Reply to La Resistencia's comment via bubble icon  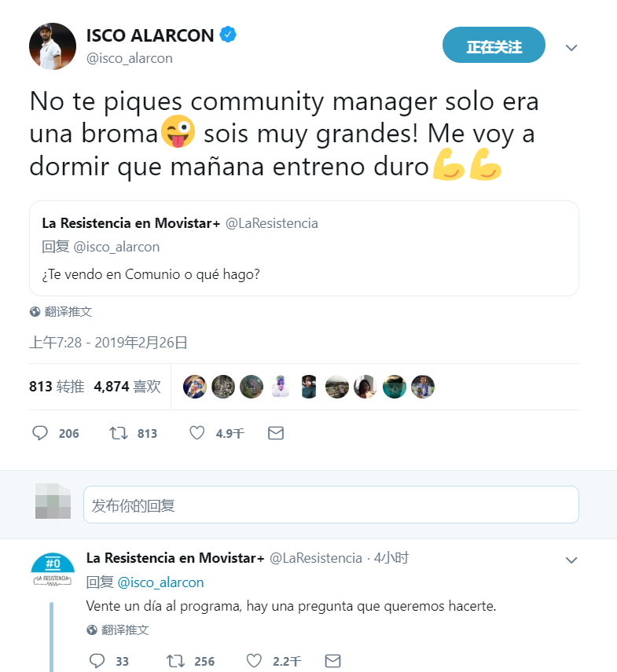pyautogui.click(x=97, y=661)
